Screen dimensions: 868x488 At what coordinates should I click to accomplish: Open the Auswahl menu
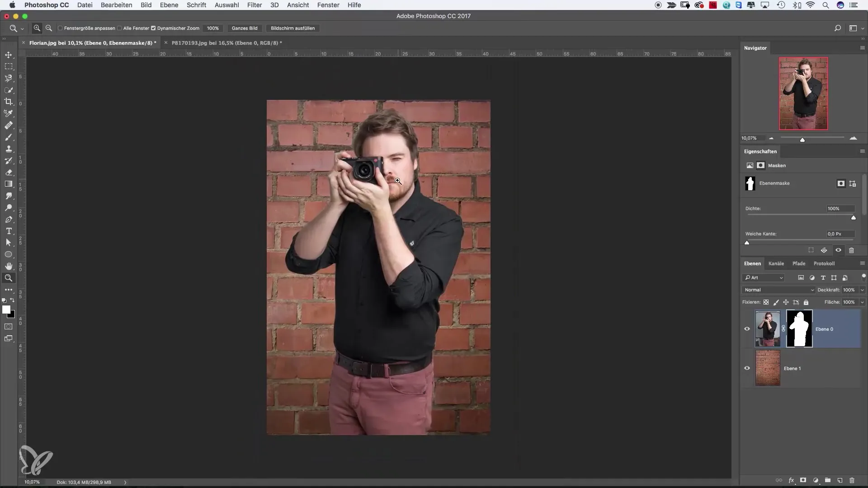click(x=226, y=5)
